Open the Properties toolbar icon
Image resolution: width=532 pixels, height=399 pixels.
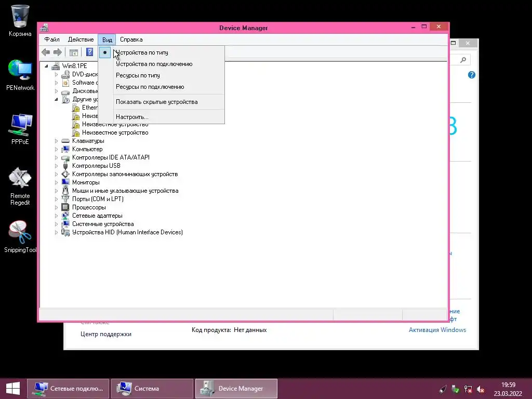pyautogui.click(x=74, y=52)
